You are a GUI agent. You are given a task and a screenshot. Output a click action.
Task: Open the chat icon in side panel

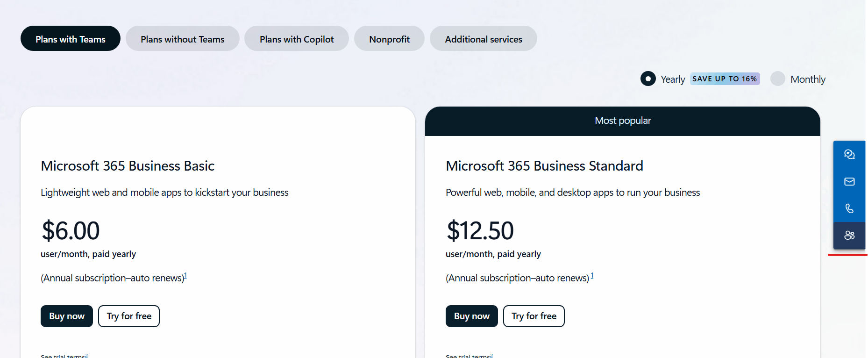[849, 154]
